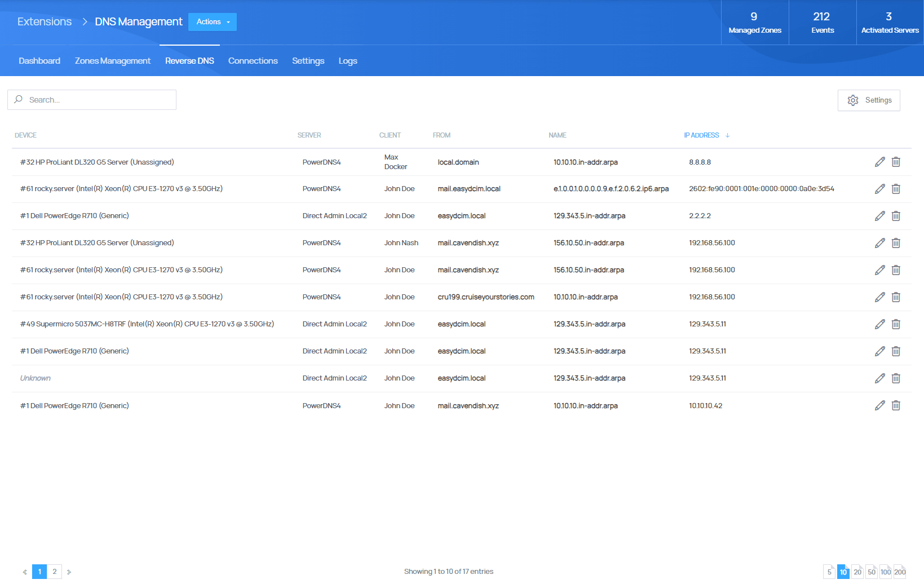Screen dimensions: 924x588
Task: Edit the John Nash 192.168.56.100 record
Action: click(880, 243)
